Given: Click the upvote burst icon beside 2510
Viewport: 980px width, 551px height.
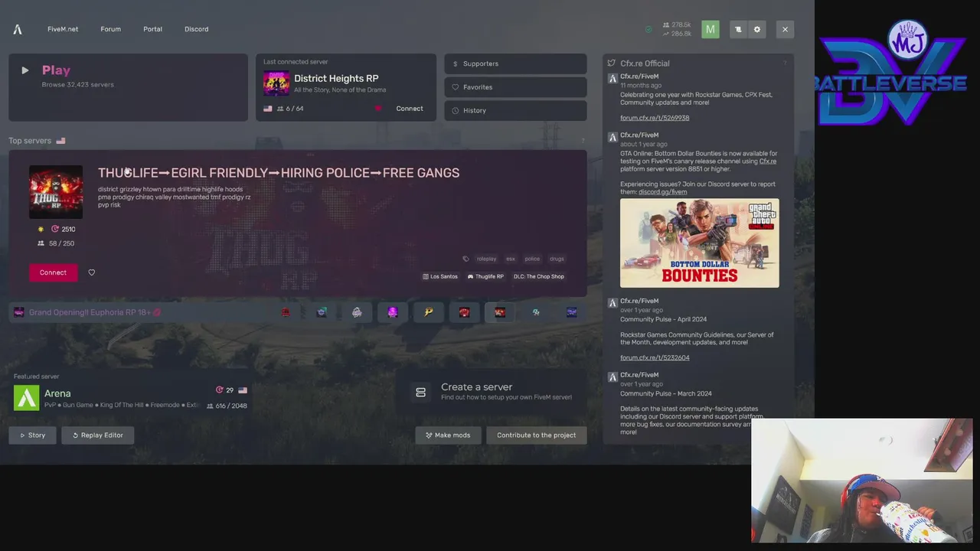Looking at the screenshot, I should [55, 229].
